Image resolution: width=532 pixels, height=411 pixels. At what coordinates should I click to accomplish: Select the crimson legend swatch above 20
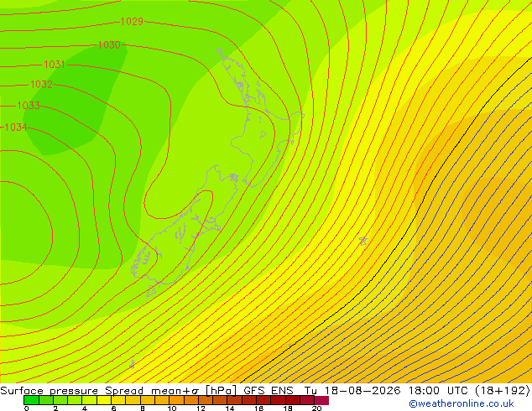point(321,400)
